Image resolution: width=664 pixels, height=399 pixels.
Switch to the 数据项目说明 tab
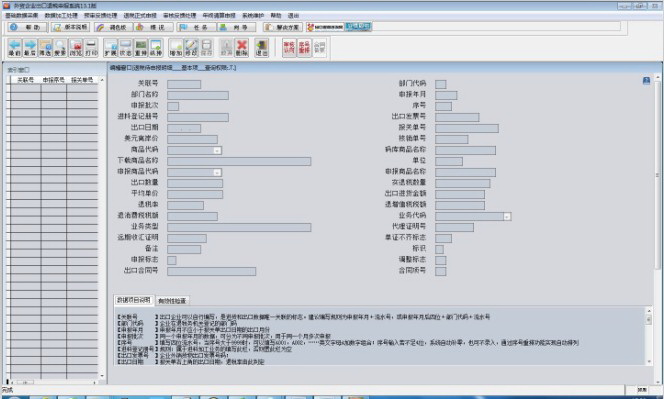(x=134, y=300)
